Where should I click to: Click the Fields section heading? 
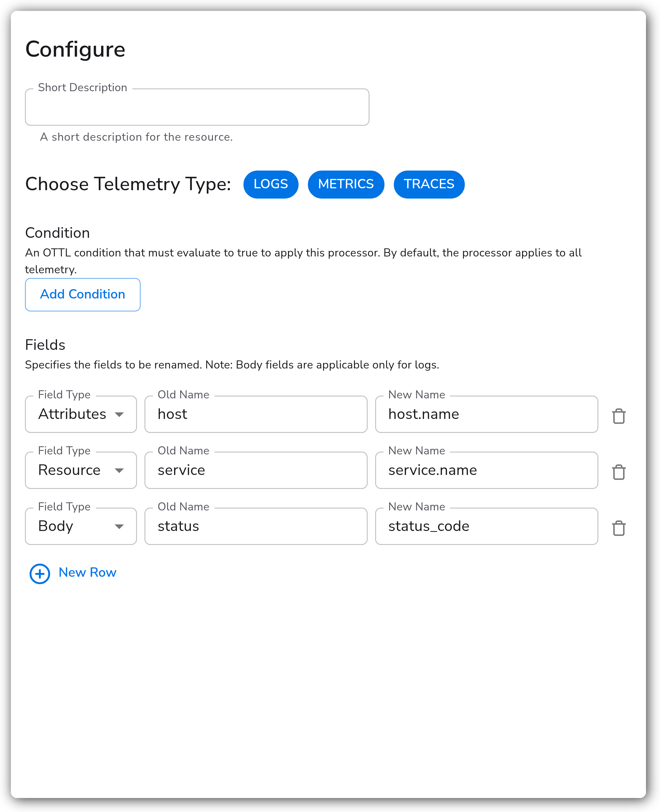coord(45,345)
